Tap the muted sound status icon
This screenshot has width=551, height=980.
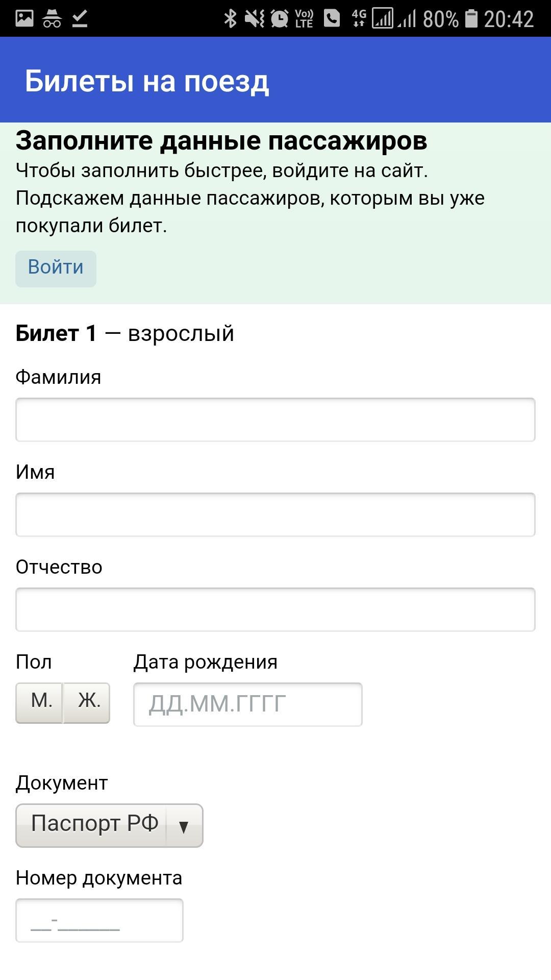[254, 19]
